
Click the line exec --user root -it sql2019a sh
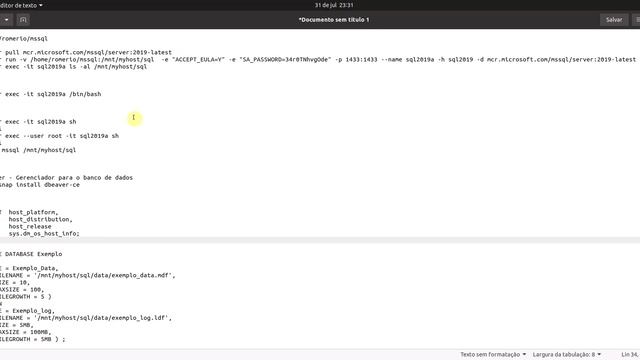pos(62,136)
